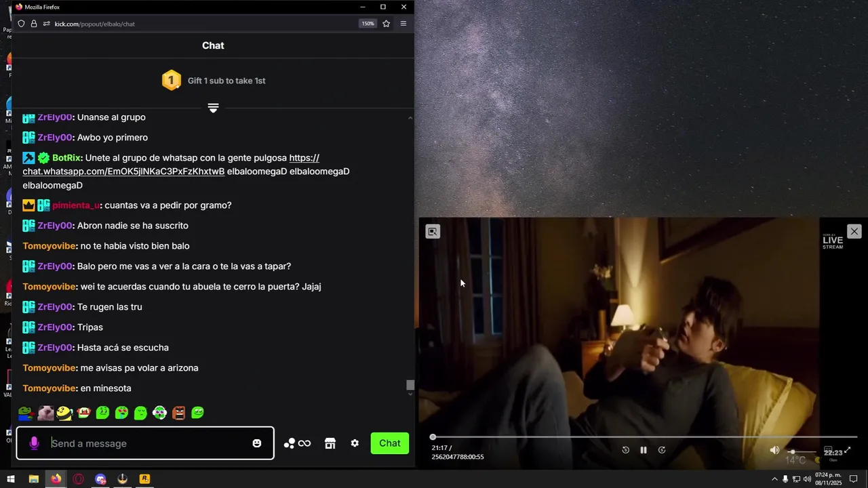Insert the red-hat face emote
868x488 pixels.
(83, 412)
